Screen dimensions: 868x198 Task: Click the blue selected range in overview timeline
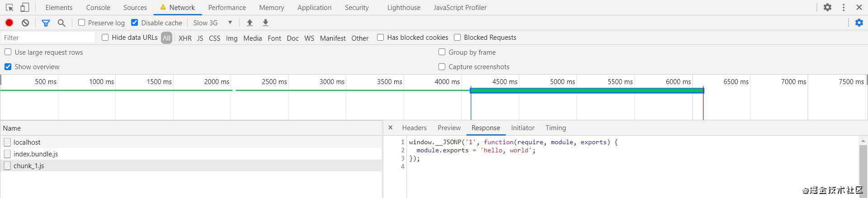tap(587, 90)
